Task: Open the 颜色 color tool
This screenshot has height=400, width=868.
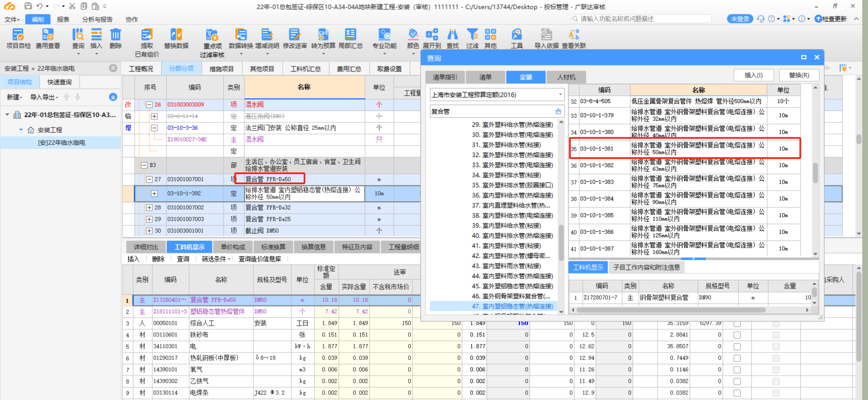Action: [x=413, y=39]
